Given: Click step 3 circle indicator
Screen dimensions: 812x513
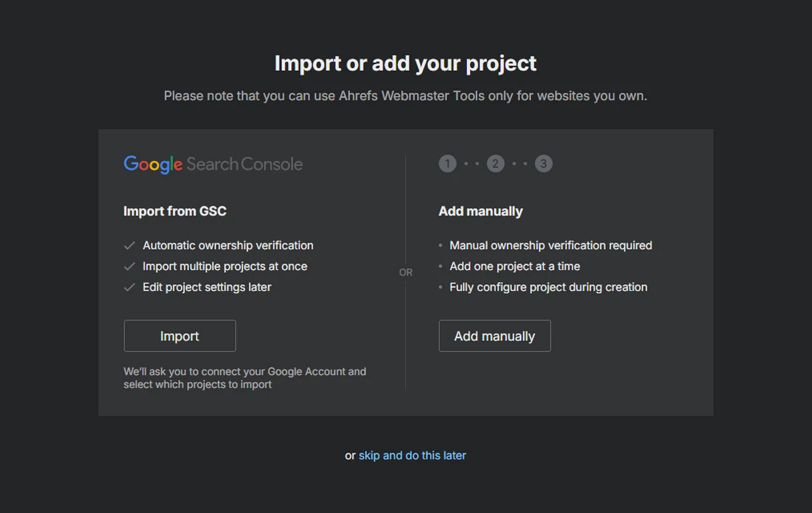Looking at the screenshot, I should [544, 164].
